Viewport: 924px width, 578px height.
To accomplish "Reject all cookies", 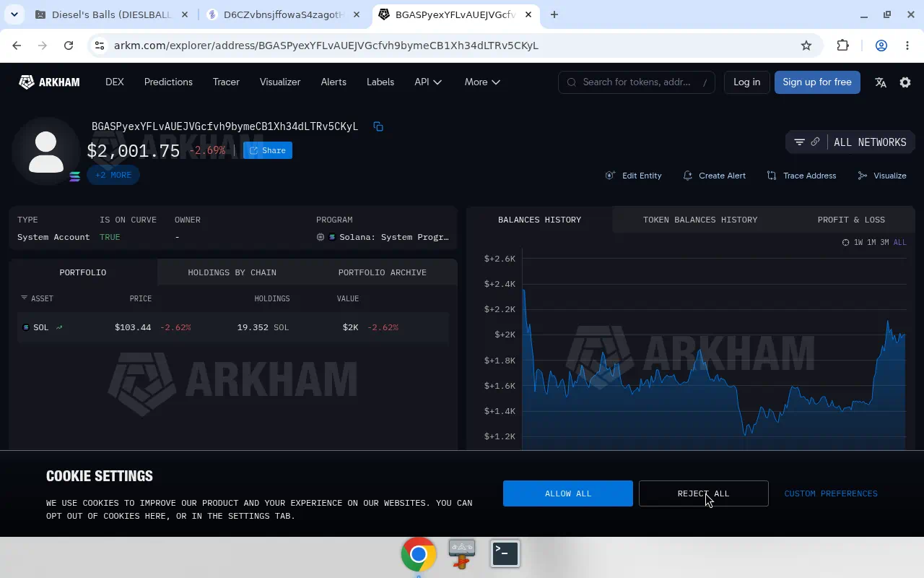I will [704, 493].
